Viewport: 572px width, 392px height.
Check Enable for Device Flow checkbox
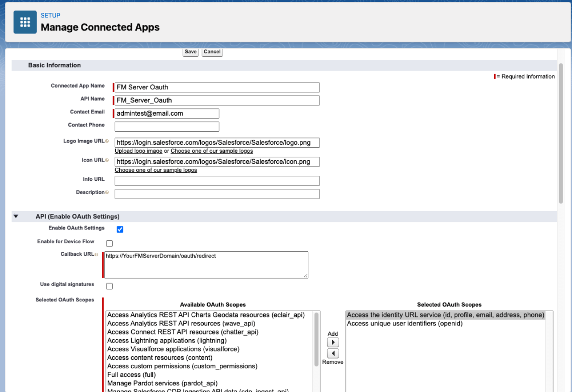[109, 243]
